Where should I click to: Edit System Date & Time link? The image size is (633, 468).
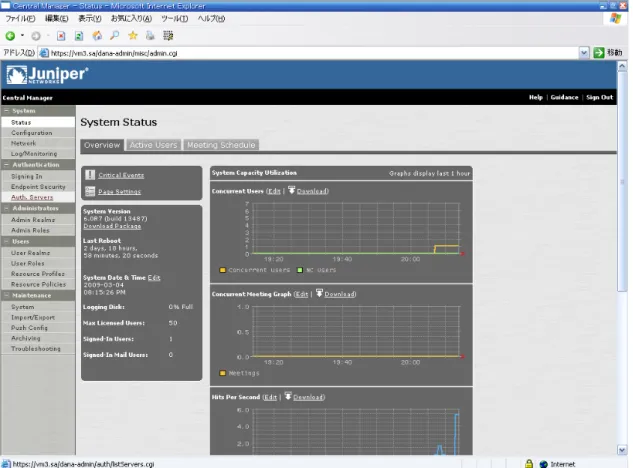click(154, 278)
